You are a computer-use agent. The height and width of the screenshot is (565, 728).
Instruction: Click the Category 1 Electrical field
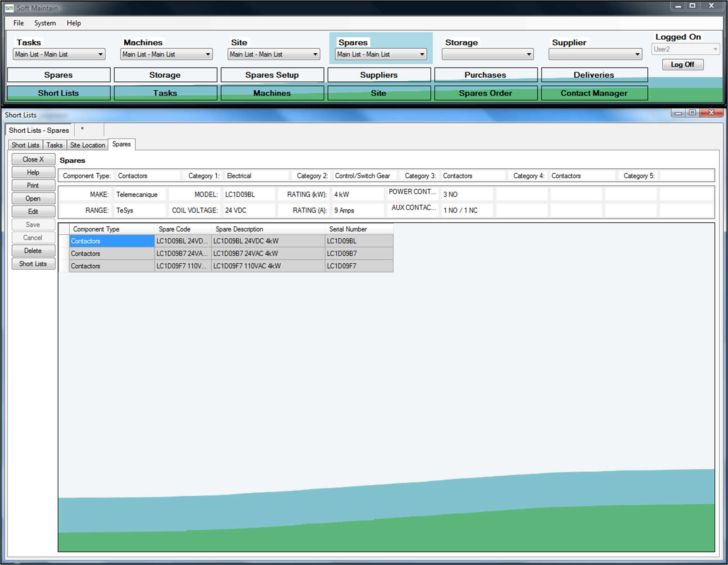point(257,176)
